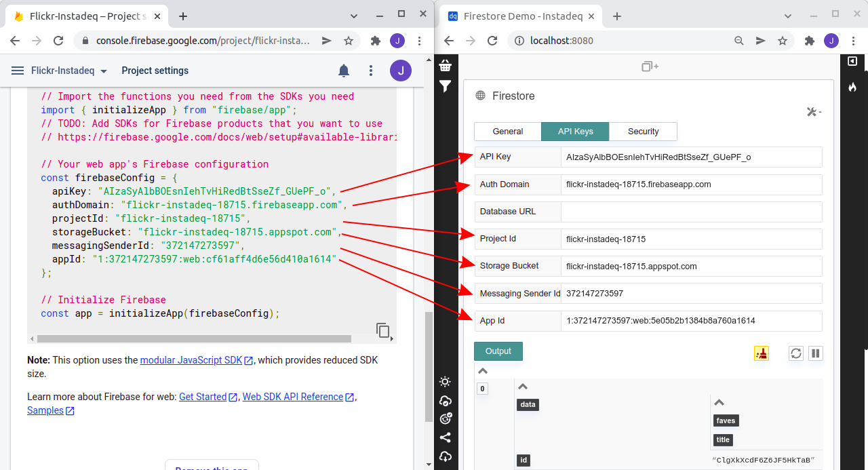Click zoom magnifier icon in localhost address bar
The image size is (868, 470).
click(739, 41)
